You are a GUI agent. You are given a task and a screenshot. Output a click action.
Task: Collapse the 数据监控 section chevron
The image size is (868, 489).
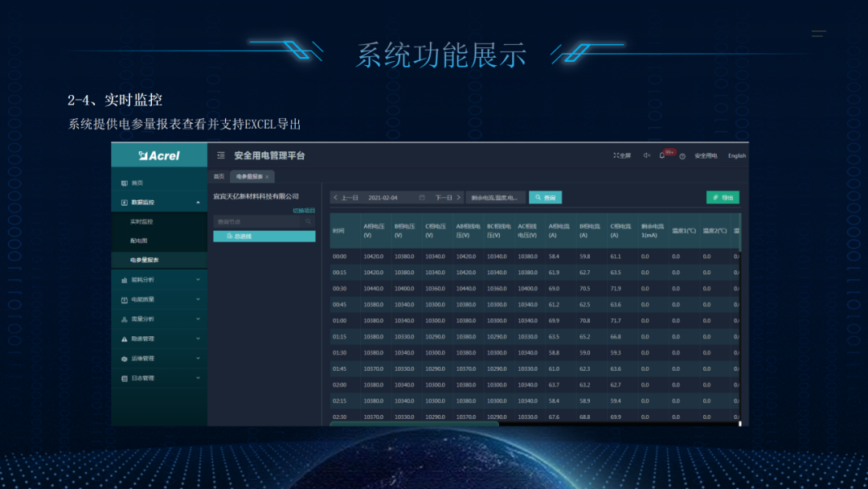[x=197, y=202]
